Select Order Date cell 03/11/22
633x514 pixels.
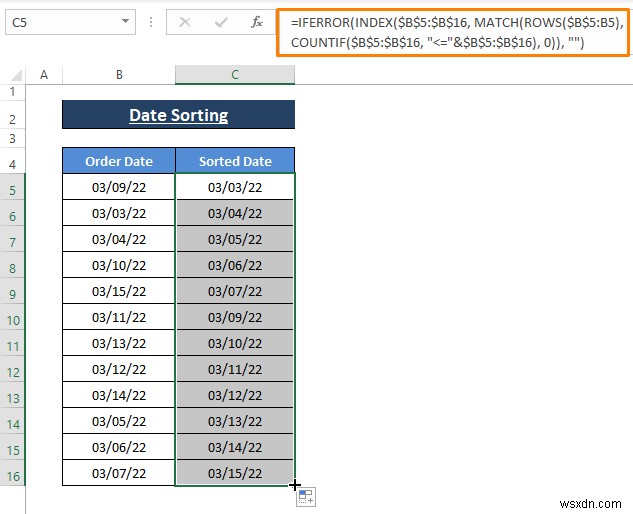(x=119, y=317)
